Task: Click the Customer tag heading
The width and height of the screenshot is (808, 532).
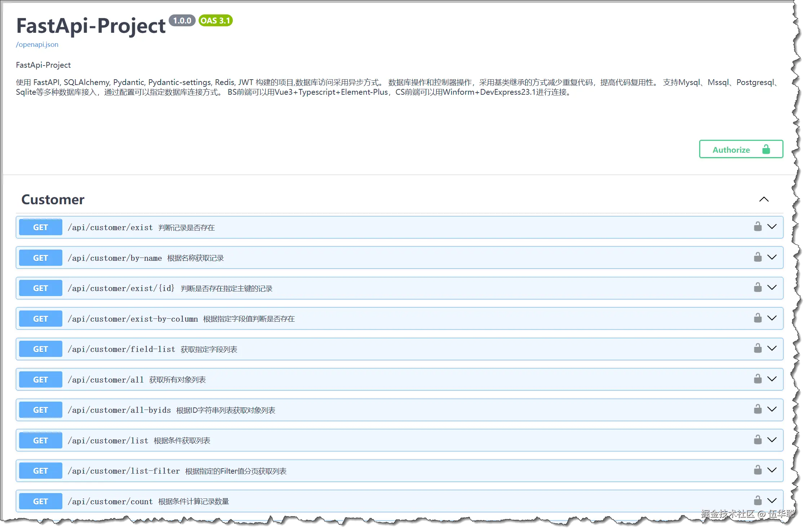Action: [53, 200]
